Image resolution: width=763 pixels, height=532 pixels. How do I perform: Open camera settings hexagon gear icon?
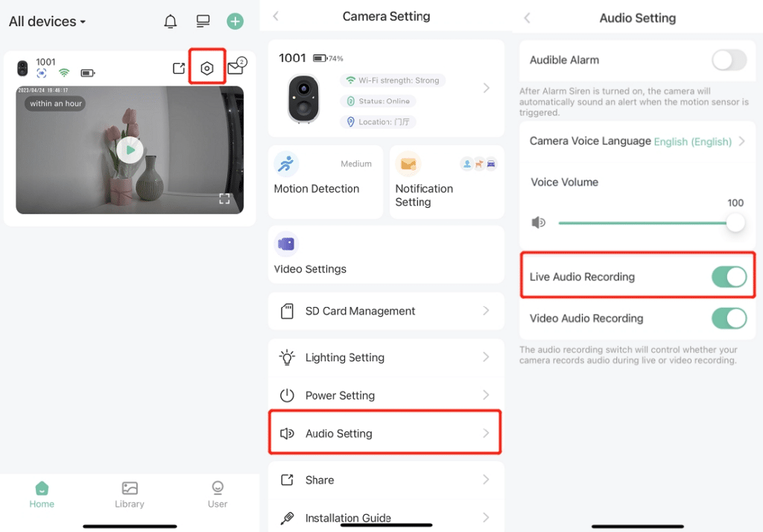(x=207, y=68)
